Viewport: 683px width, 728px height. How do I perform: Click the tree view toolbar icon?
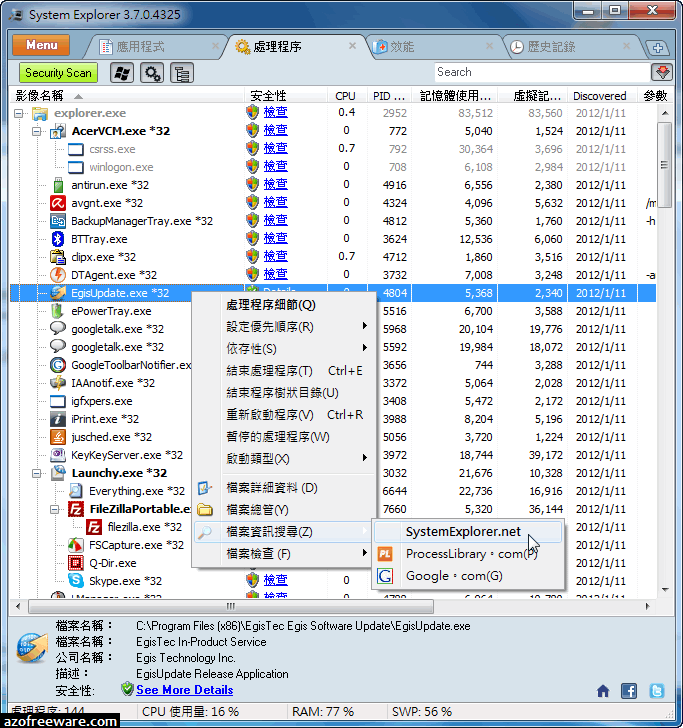(x=182, y=73)
